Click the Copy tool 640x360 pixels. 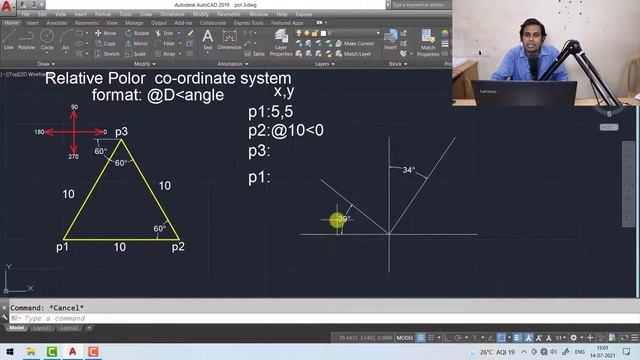105,43
